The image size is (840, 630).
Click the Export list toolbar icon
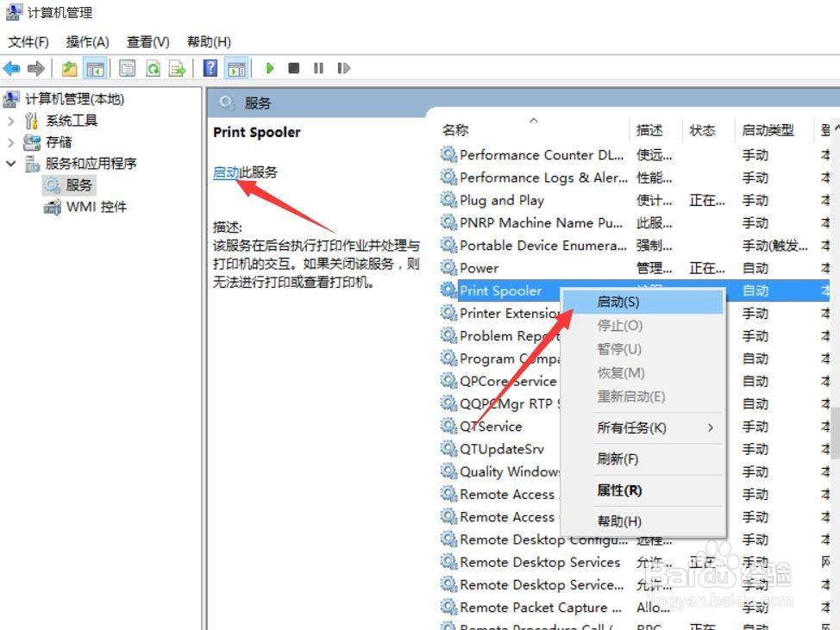tap(178, 68)
